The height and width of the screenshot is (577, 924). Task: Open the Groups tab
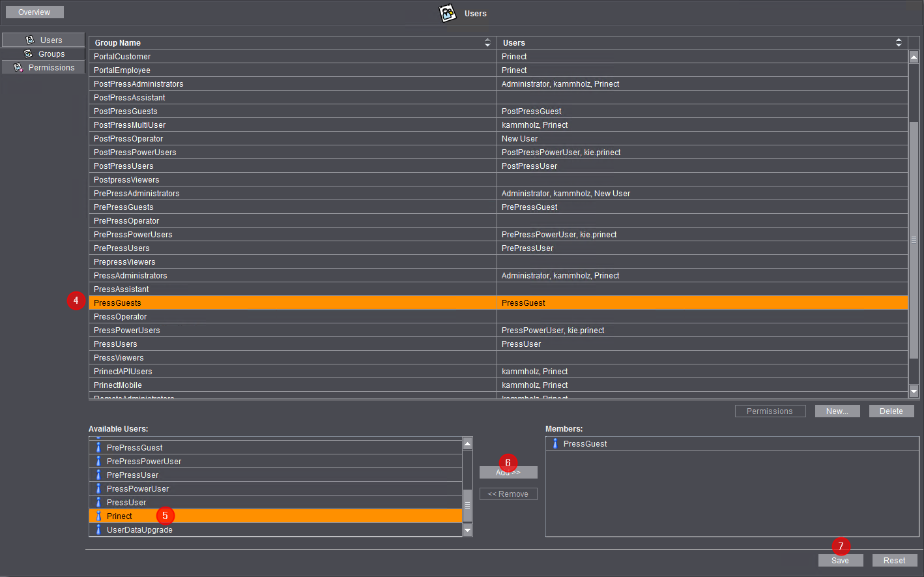[43, 53]
